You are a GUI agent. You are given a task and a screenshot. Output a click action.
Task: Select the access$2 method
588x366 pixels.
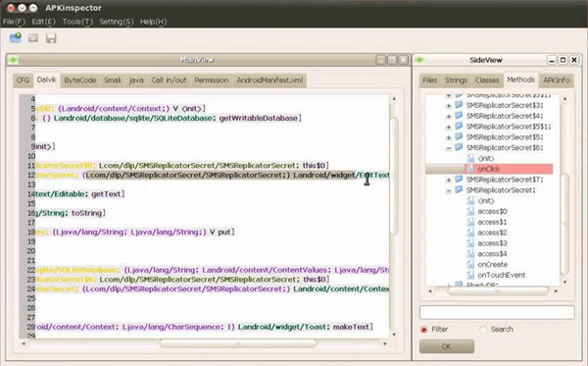point(492,233)
